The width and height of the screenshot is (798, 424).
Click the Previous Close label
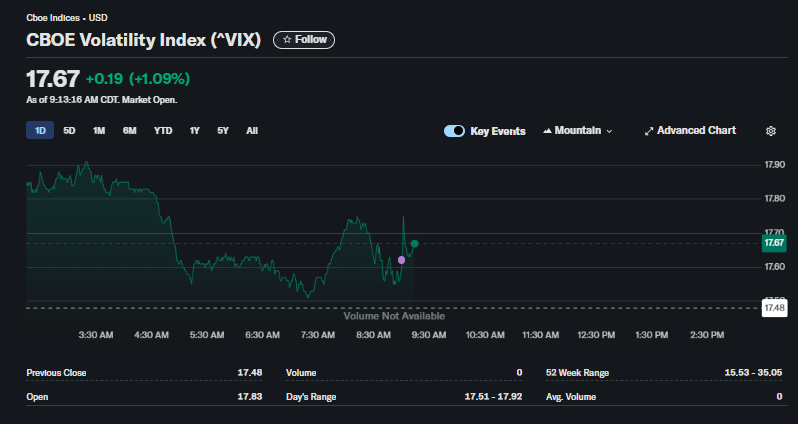tap(56, 373)
